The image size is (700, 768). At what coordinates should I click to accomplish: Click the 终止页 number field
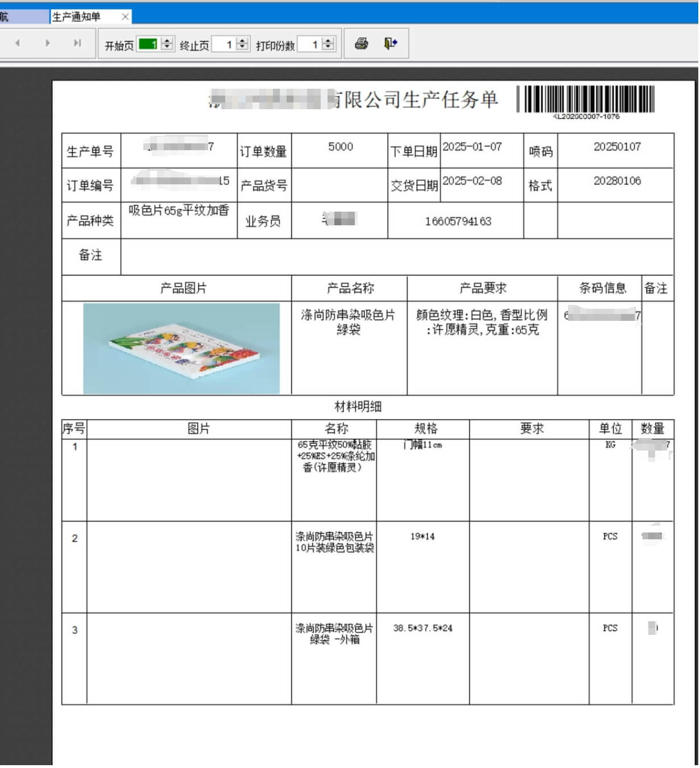point(223,44)
